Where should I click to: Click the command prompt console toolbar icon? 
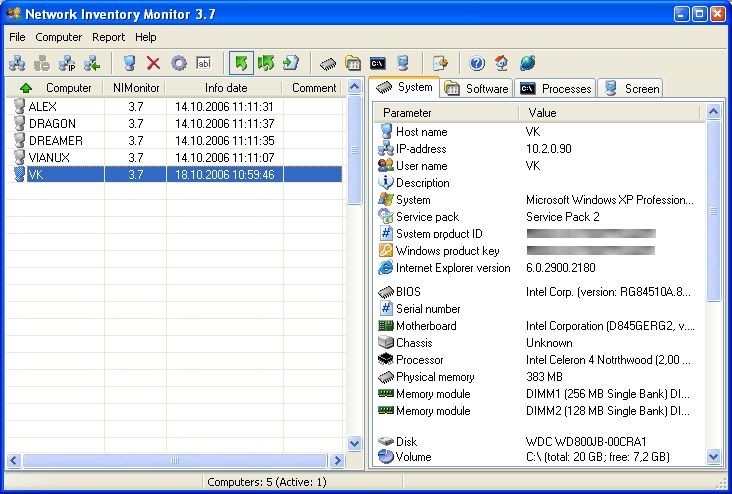(378, 63)
